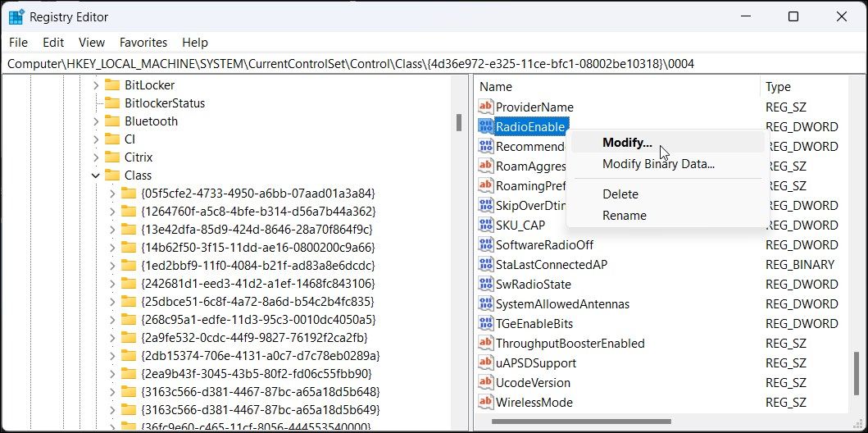Viewport: 868px width, 433px height.
Task: Click the Registry Editor app icon in title bar
Action: coord(16,17)
